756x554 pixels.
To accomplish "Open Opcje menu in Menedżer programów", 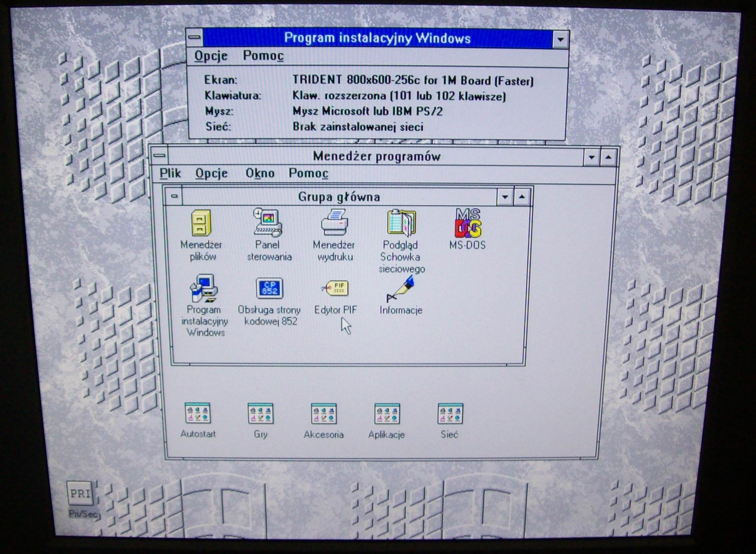I will pyautogui.click(x=211, y=174).
